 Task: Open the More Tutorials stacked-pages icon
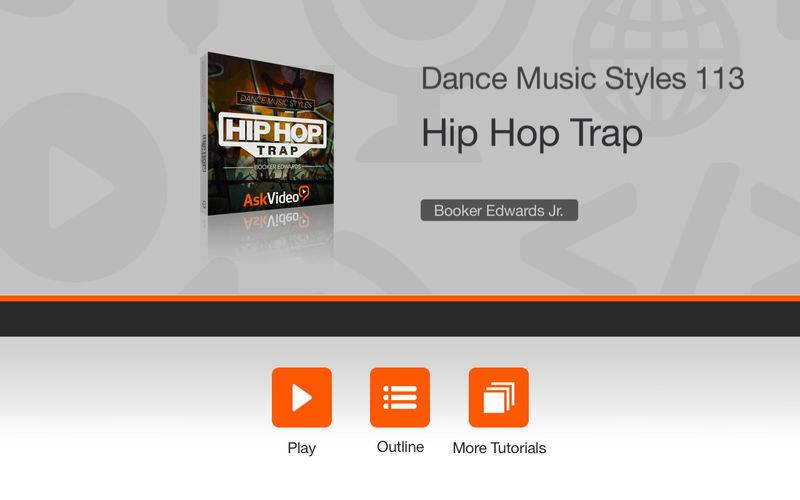[x=498, y=397]
